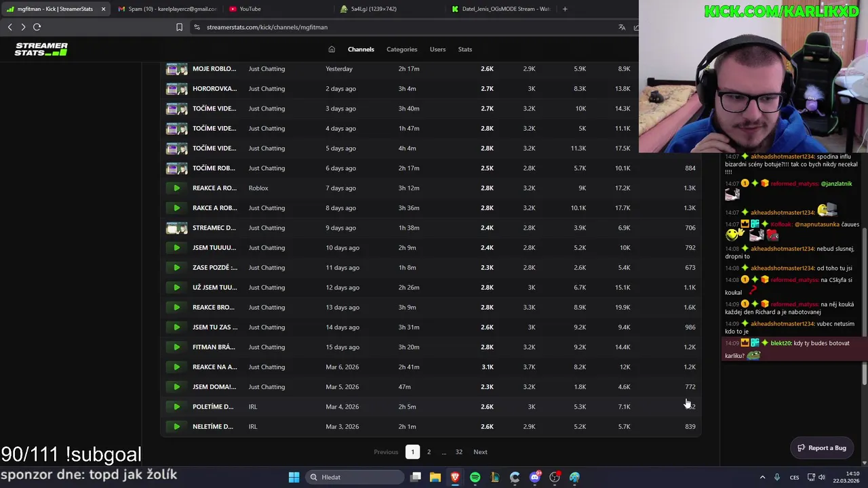Screen dimensions: 868x488
Task: Open the TOČÍME ROB... stream title
Action: pos(214,168)
